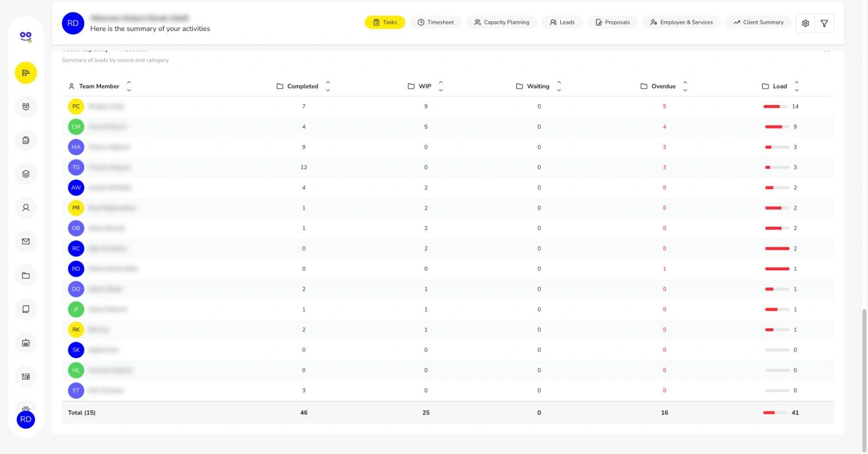
Task: Switch to the Tasks tab
Action: click(x=385, y=22)
